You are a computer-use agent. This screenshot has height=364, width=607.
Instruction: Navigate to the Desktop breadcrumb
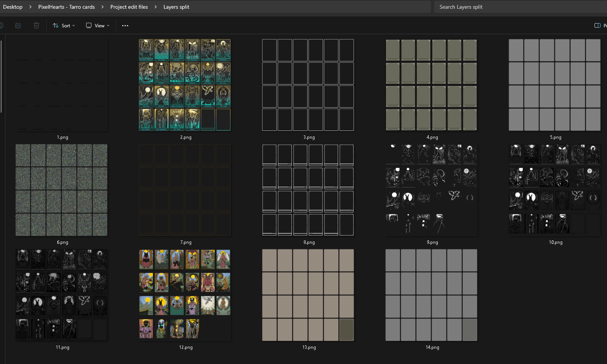point(12,7)
